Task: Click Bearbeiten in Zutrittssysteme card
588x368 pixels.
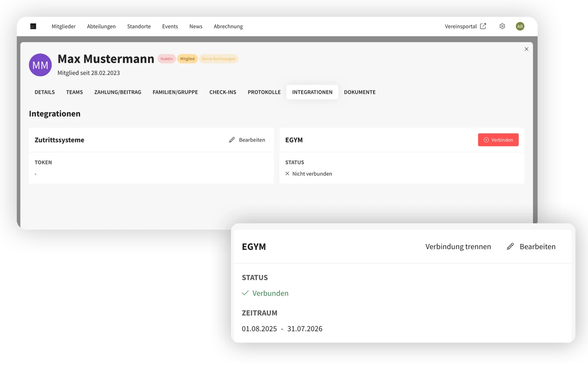Action: (252, 140)
